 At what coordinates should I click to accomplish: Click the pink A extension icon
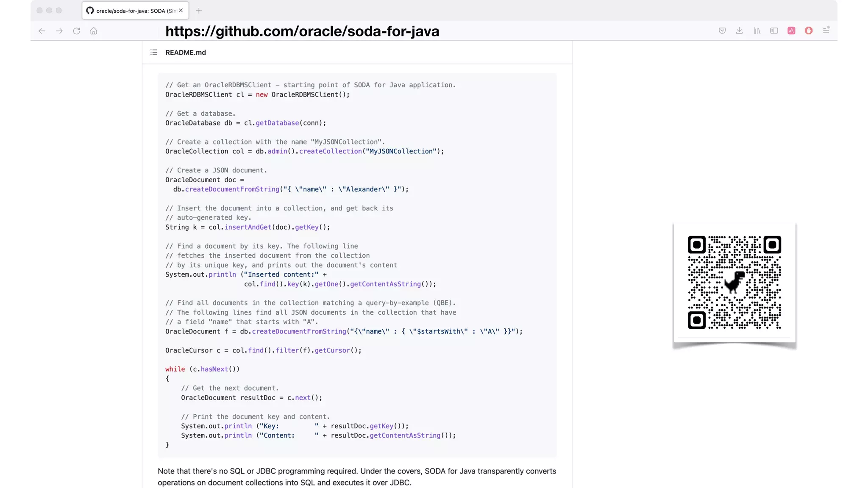tap(791, 30)
